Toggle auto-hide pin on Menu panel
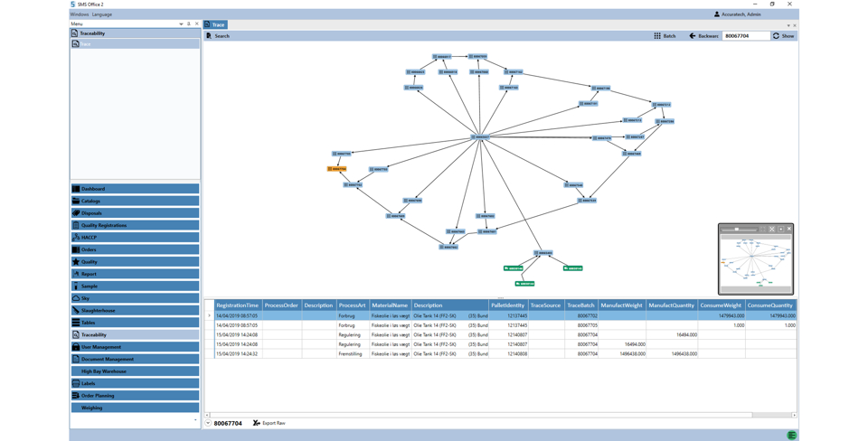Image resolution: width=868 pixels, height=441 pixels. click(x=189, y=24)
